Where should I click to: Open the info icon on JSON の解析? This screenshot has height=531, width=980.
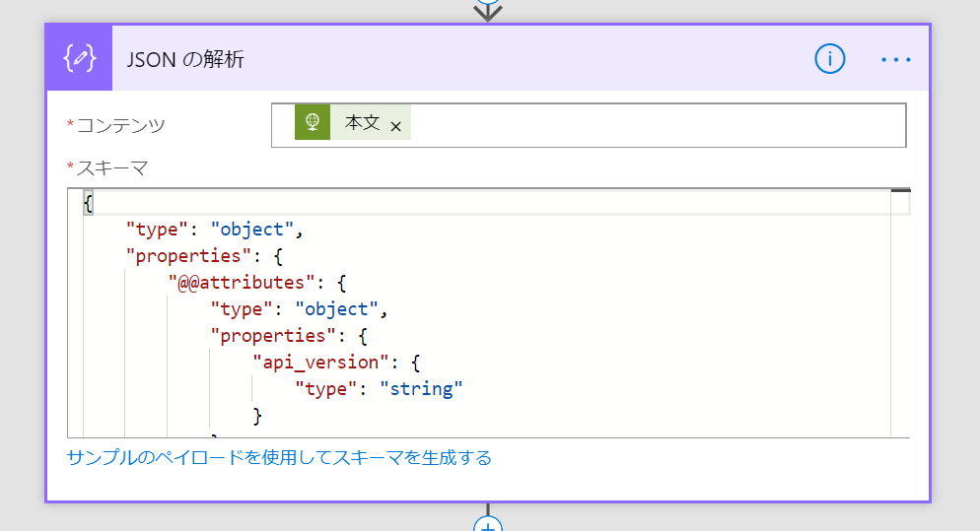click(829, 59)
